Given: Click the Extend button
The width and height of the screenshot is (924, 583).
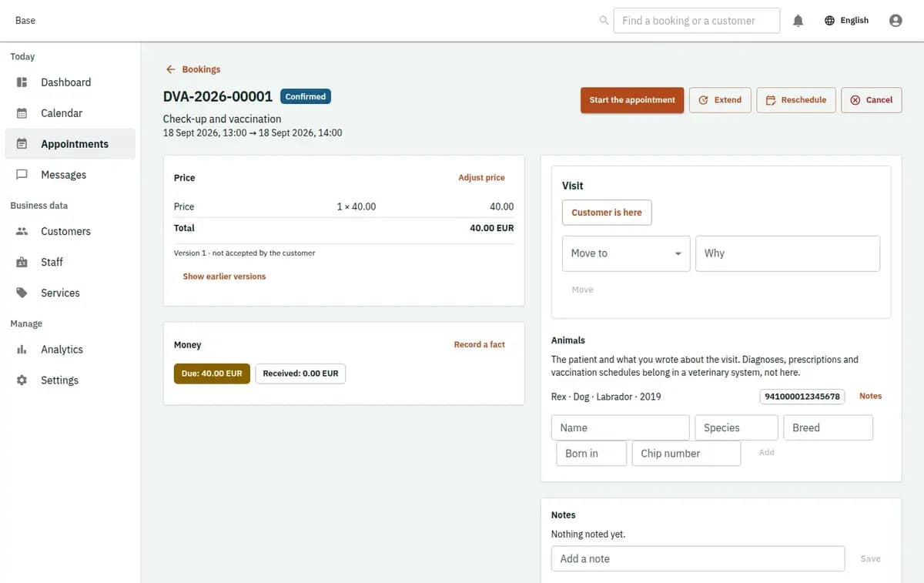Looking at the screenshot, I should click(x=720, y=100).
